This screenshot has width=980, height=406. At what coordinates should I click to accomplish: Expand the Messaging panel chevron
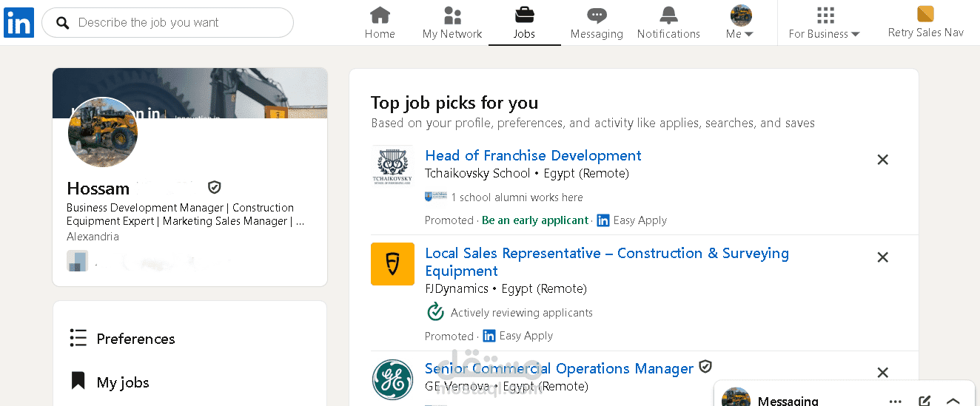tap(953, 401)
